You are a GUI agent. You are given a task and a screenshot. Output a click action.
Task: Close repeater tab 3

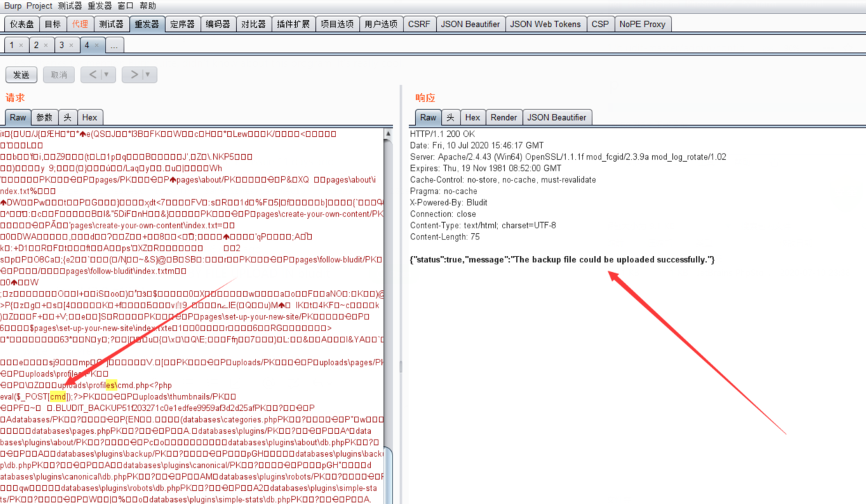71,45
